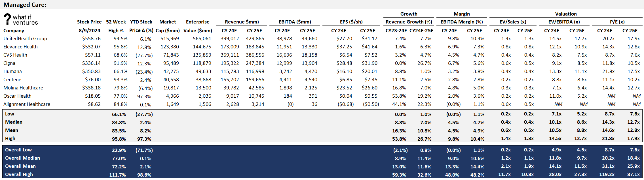Click Centene stock price $76.00
This screenshot has height=180, width=644.
pos(93,80)
